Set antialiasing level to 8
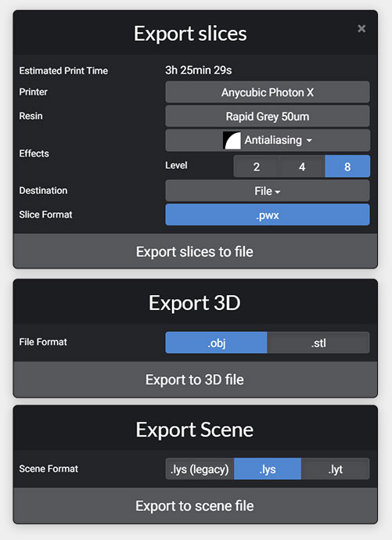This screenshot has height=540, width=392. click(347, 167)
